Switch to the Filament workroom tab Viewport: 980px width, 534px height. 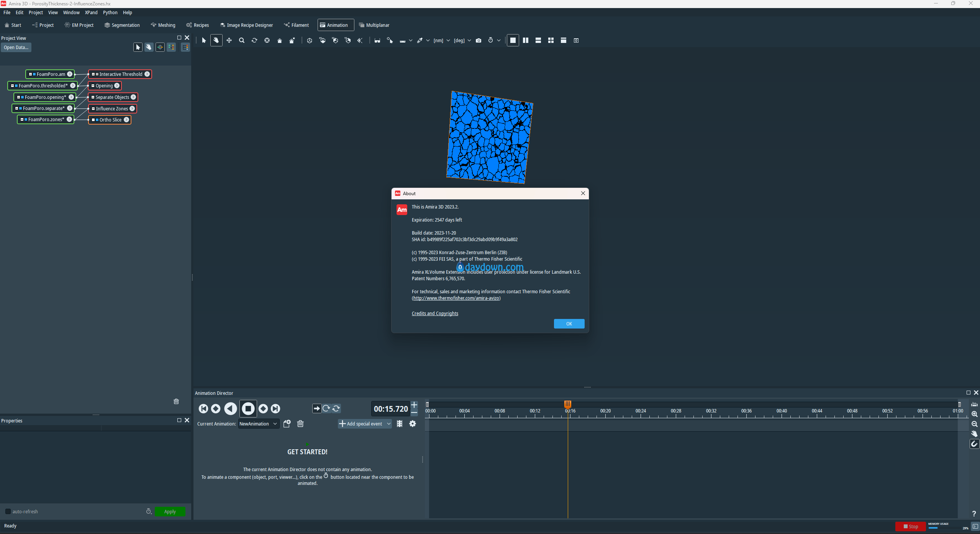(x=296, y=25)
